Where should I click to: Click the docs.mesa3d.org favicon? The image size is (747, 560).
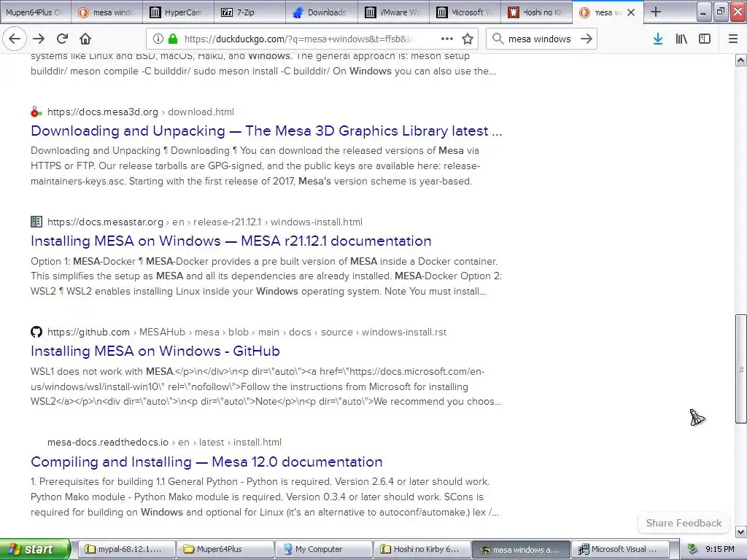point(36,112)
